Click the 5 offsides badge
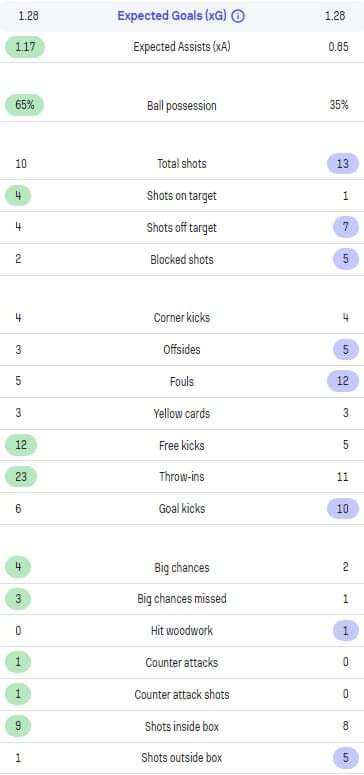This screenshot has height=775, width=364. coord(346,350)
